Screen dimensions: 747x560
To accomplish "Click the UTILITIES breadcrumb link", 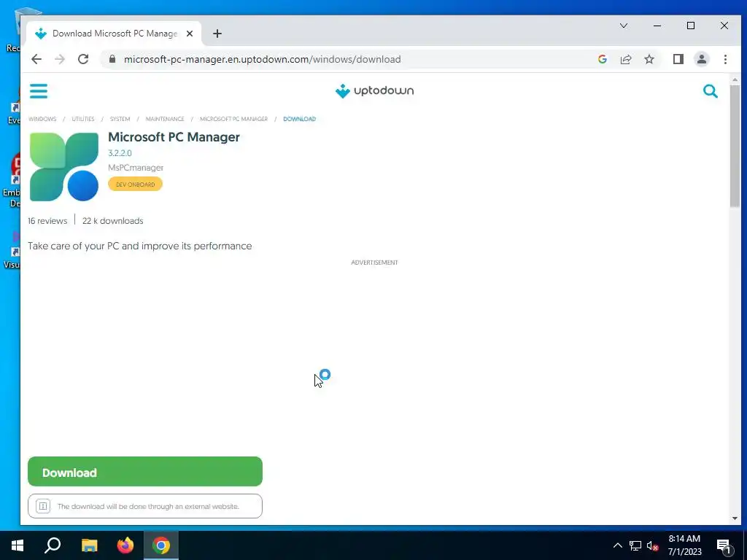I will pos(83,119).
